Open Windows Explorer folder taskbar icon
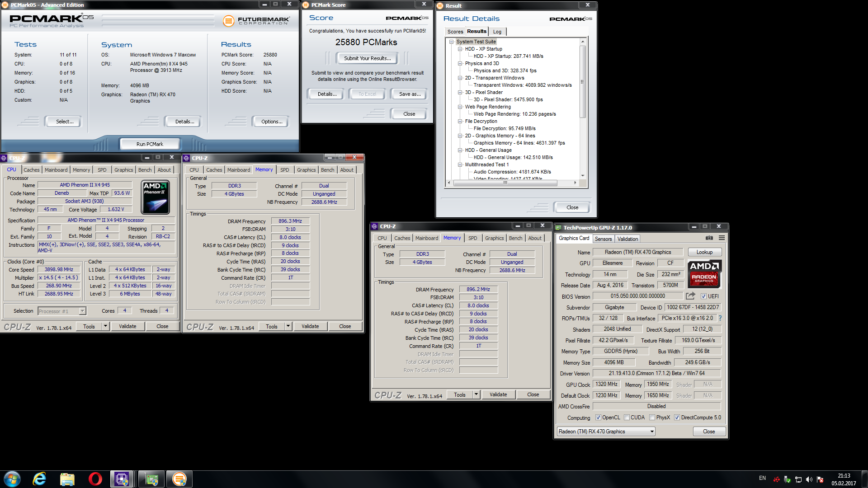The height and width of the screenshot is (488, 868). 67,479
